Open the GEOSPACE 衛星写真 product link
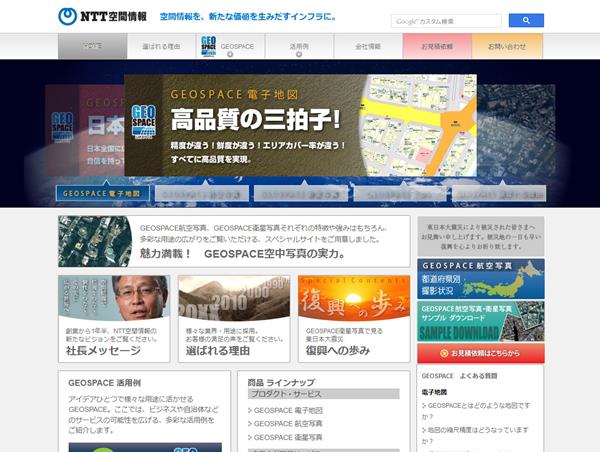This screenshot has width=600, height=452. coord(288,437)
